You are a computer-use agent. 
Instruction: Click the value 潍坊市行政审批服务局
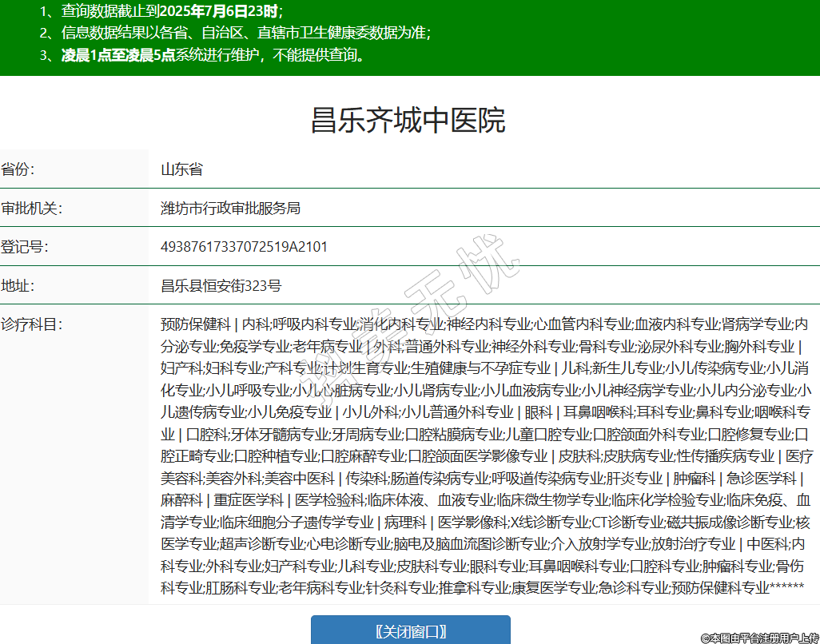230,209
